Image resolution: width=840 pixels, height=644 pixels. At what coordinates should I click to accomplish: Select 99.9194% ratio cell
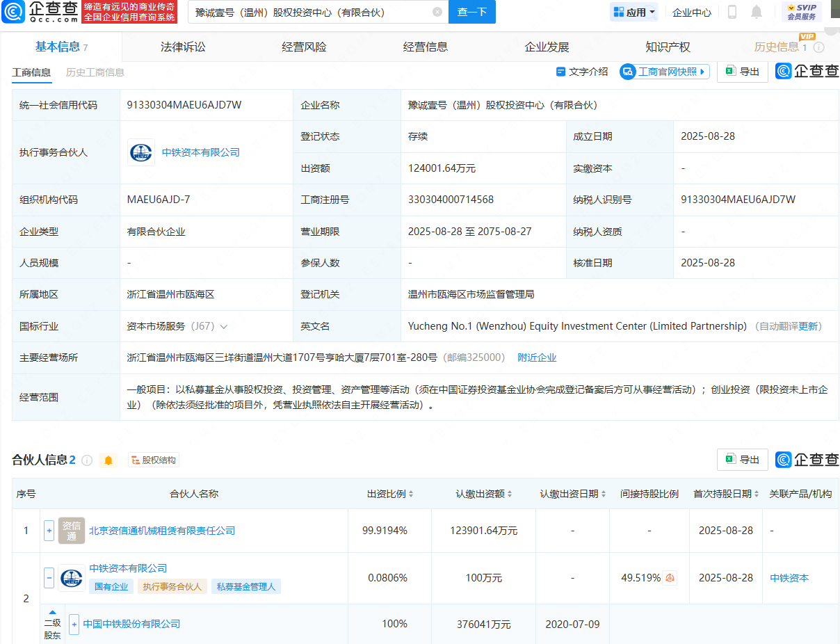coord(385,531)
